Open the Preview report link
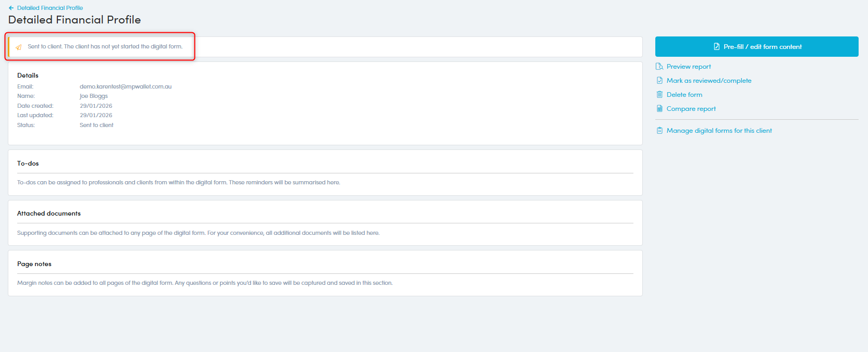This screenshot has width=868, height=352. click(x=689, y=67)
